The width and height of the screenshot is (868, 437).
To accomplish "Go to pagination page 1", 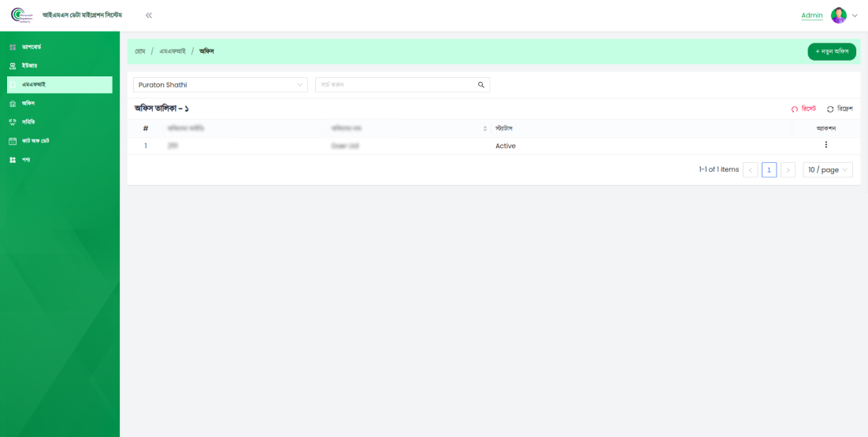I will (x=769, y=169).
